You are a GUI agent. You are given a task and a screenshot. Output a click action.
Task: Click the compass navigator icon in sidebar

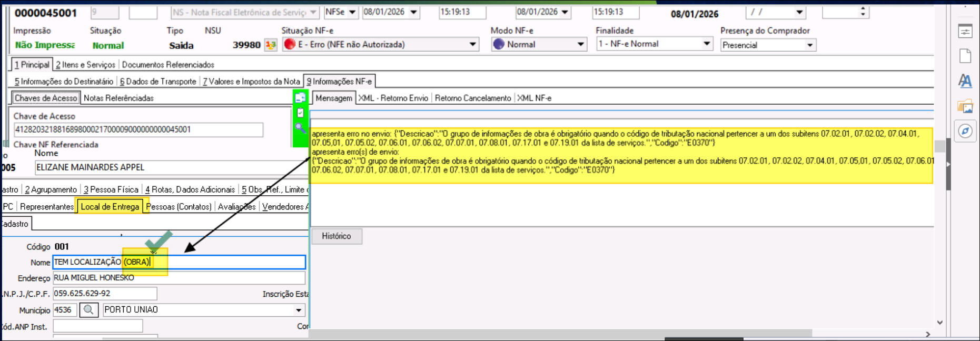(965, 131)
